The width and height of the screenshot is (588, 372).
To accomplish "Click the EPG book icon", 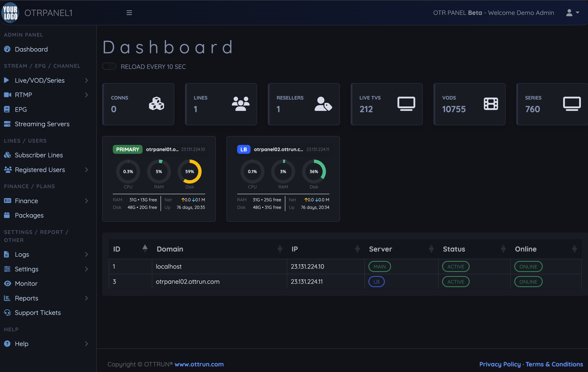I will pos(7,110).
